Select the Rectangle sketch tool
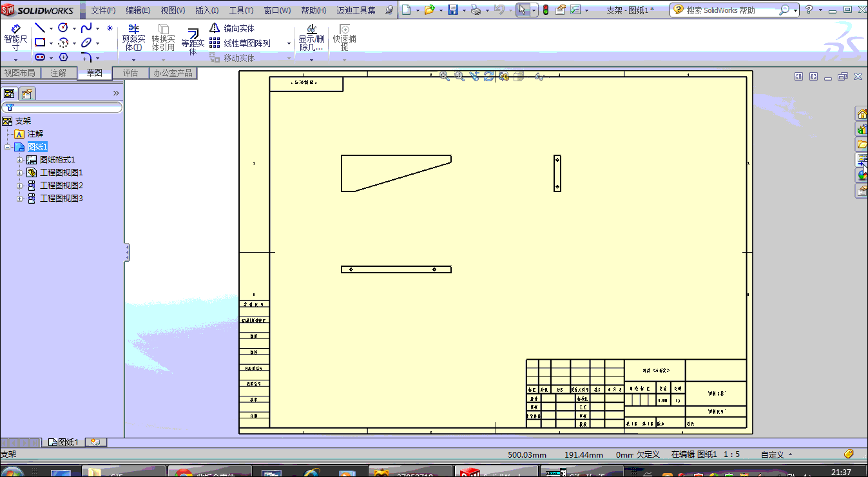868x477 pixels. pos(40,43)
